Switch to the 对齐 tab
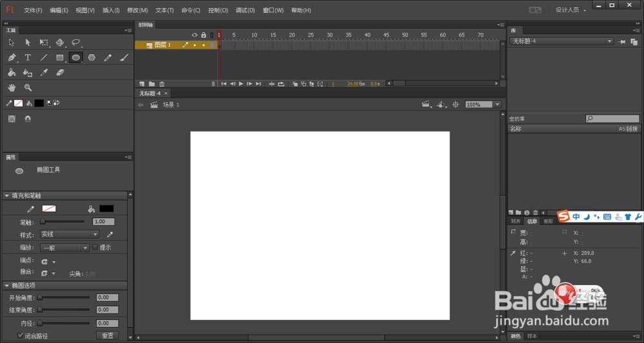Viewport: 644px width, 343px height. pyautogui.click(x=515, y=221)
